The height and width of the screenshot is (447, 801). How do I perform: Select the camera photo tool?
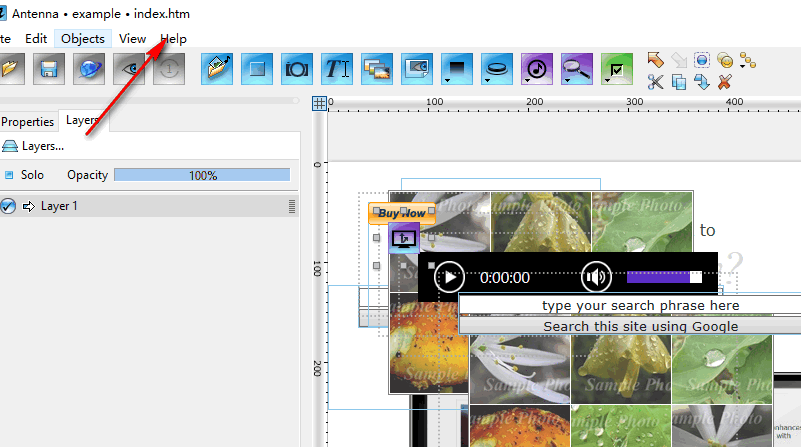296,69
